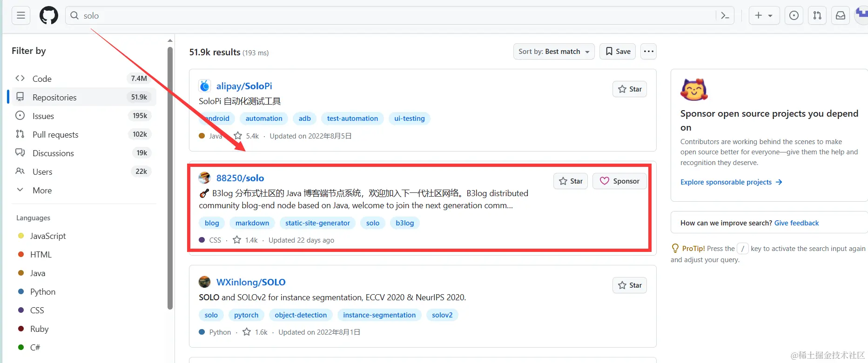Save this search
868x363 pixels.
(x=618, y=52)
